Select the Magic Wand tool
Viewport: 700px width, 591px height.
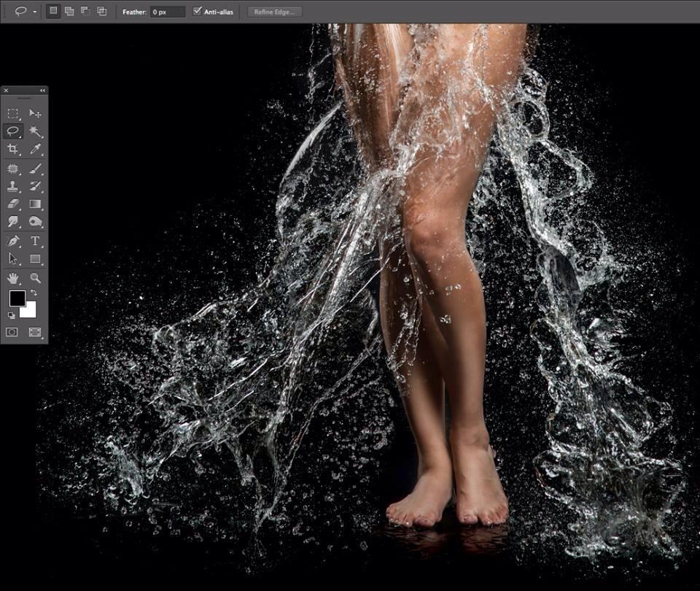coord(35,131)
